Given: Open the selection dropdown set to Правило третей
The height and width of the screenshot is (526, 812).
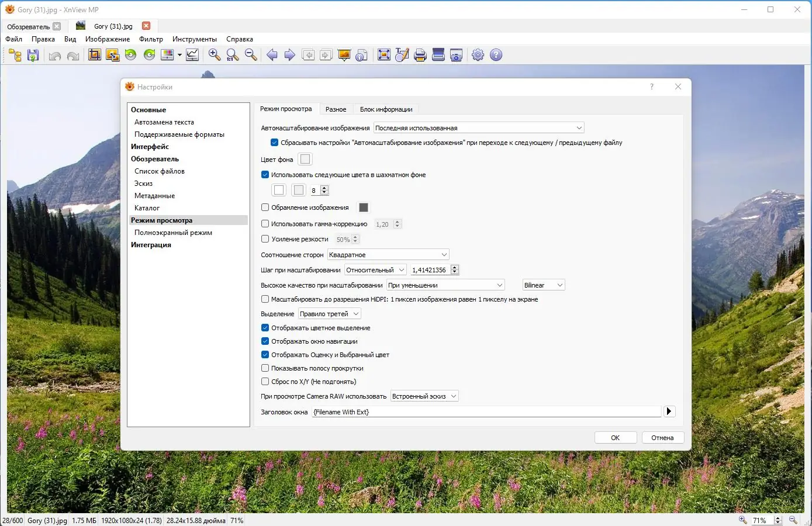Looking at the screenshot, I should 329,314.
